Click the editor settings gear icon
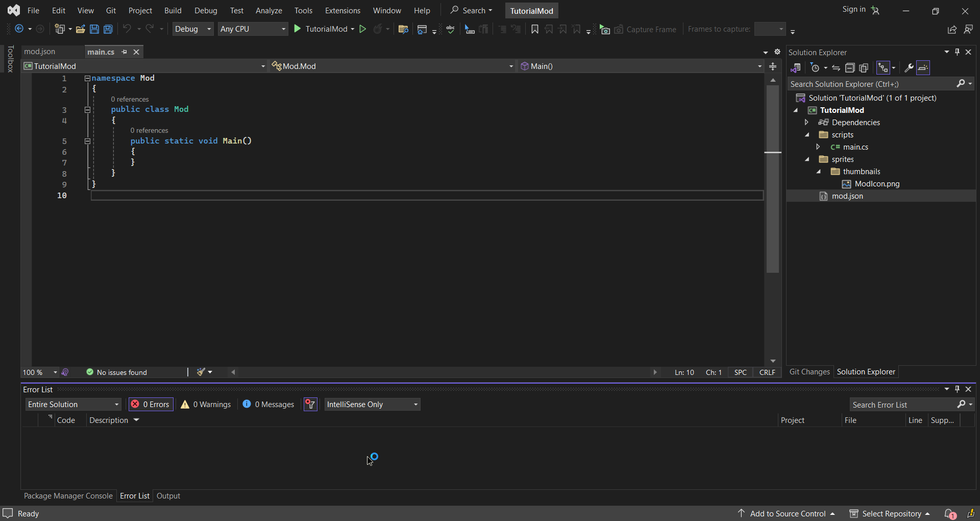The image size is (980, 521). point(777,52)
